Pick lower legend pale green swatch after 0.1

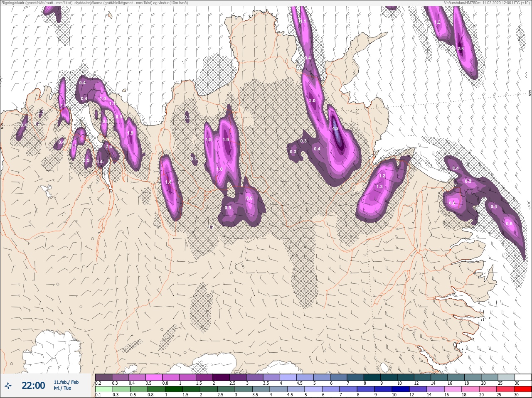tap(103, 389)
